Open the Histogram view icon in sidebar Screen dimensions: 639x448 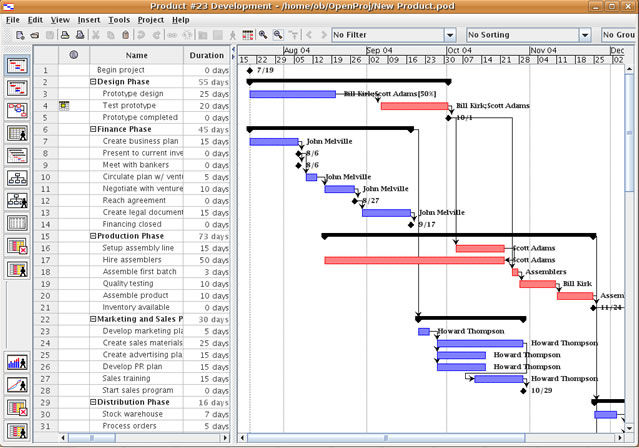[x=17, y=362]
